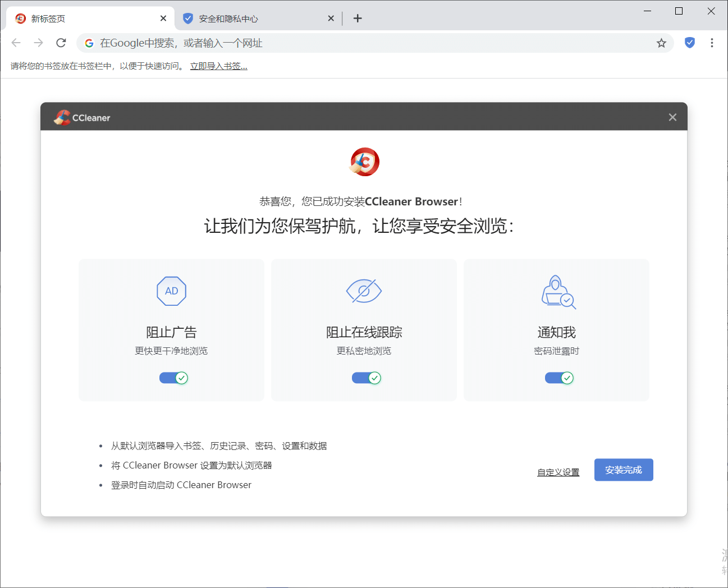Image resolution: width=728 pixels, height=588 pixels.
Task: Switch to the 新标签页 tab
Action: tap(84, 19)
